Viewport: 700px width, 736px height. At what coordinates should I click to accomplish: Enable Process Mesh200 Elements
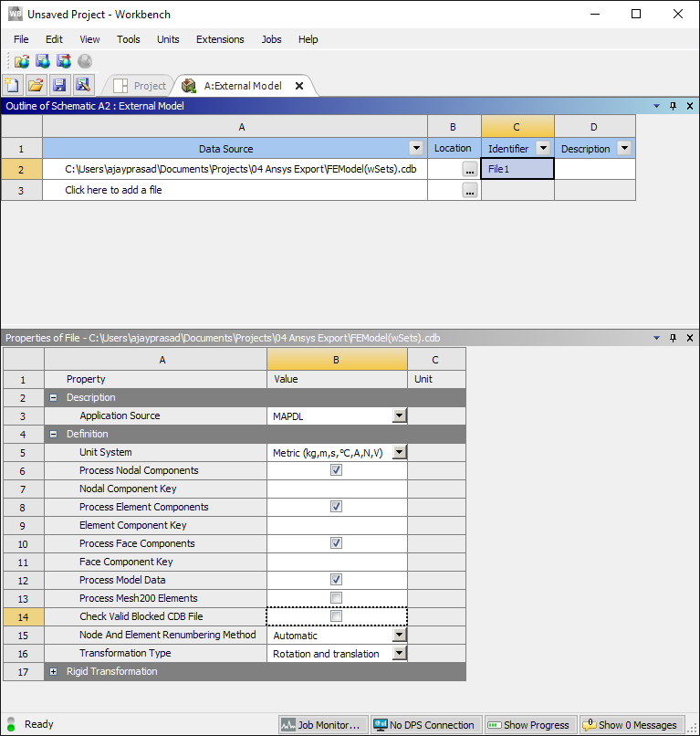pyautogui.click(x=336, y=597)
